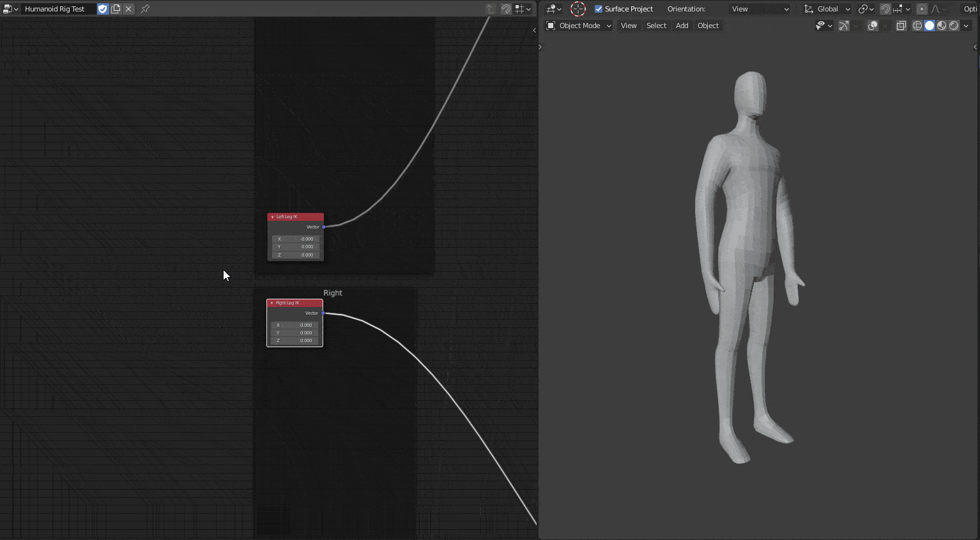Open node editor snap options dropdown
The width and height of the screenshot is (980, 540).
523,9
